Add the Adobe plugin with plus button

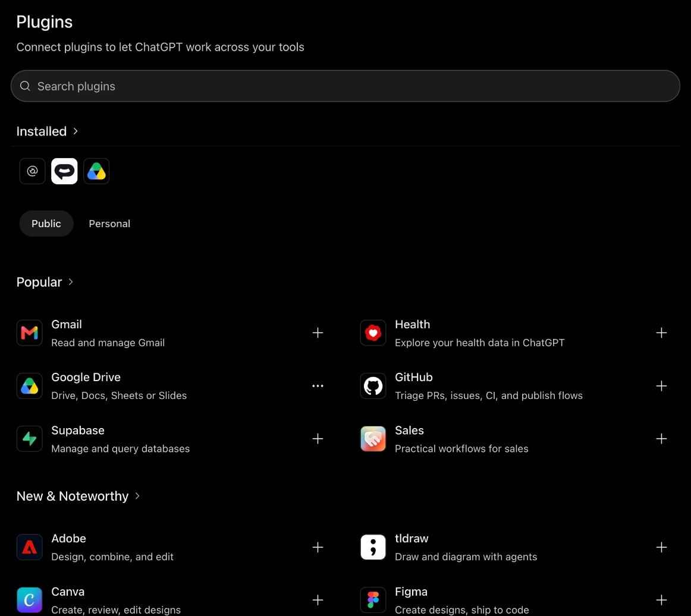318,547
